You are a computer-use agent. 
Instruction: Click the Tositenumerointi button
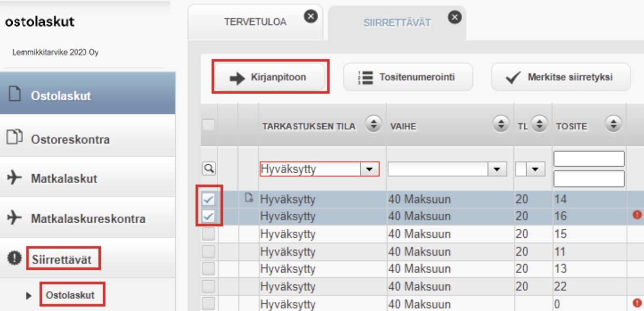(x=408, y=77)
